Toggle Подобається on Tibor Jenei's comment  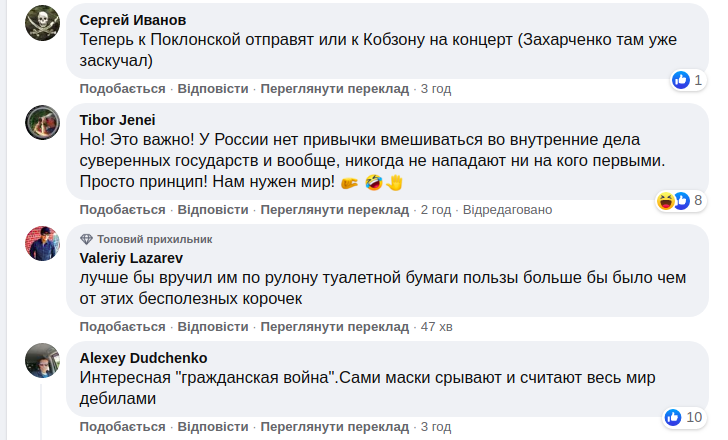click(122, 210)
